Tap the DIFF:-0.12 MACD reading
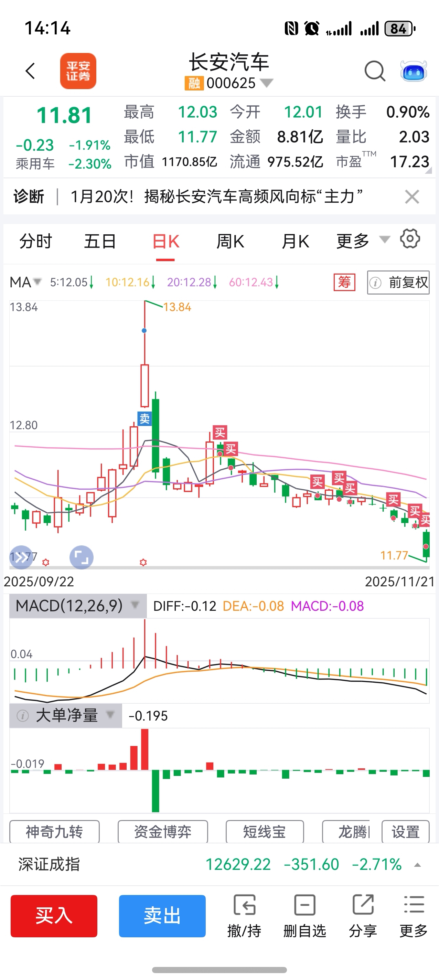 tap(184, 606)
